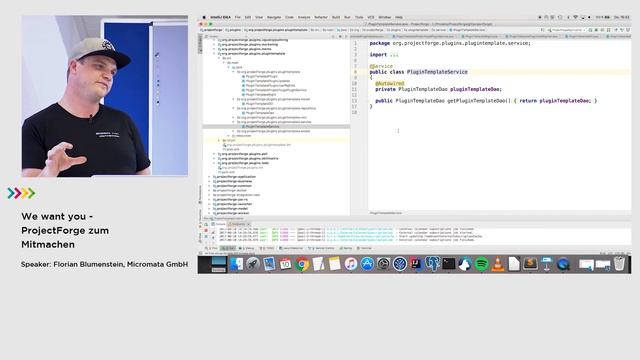Click the Rerun icon in the Run panel
This screenshot has height=360, width=640.
tap(206, 224)
